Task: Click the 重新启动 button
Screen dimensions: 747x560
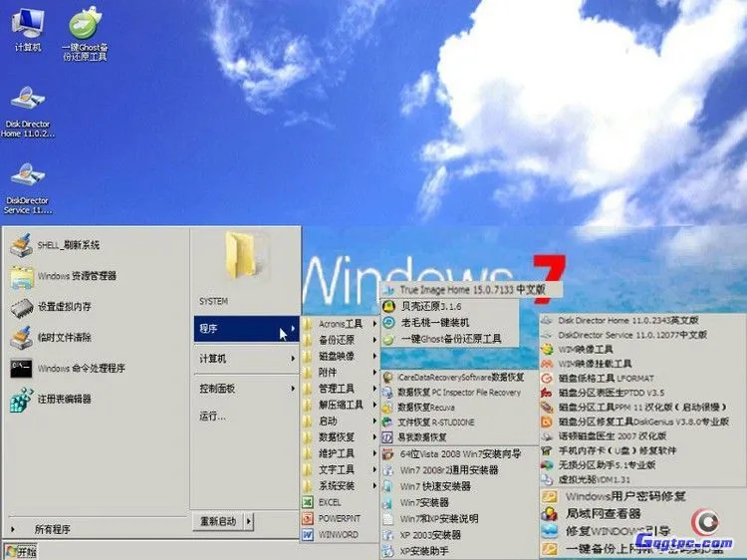Action: [218, 521]
